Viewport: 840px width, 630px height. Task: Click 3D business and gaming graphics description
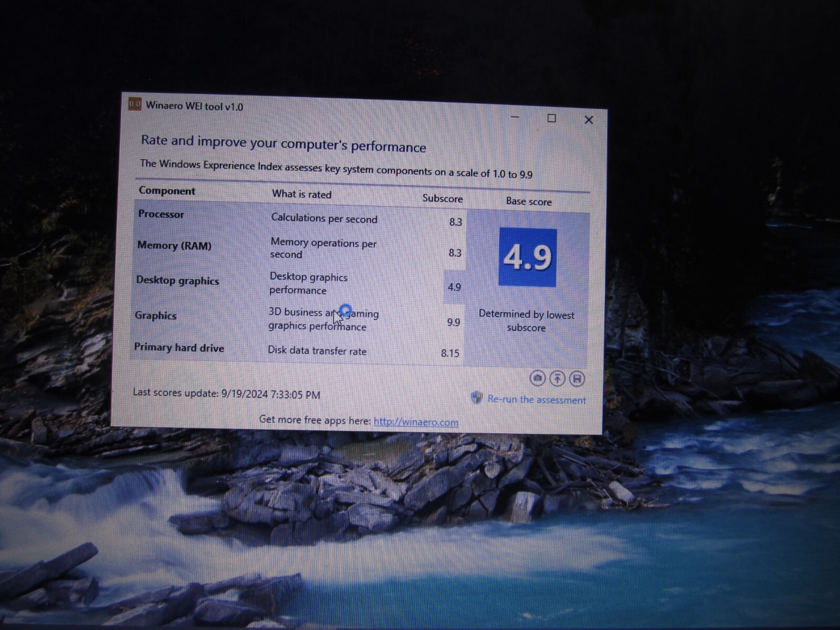(323, 319)
